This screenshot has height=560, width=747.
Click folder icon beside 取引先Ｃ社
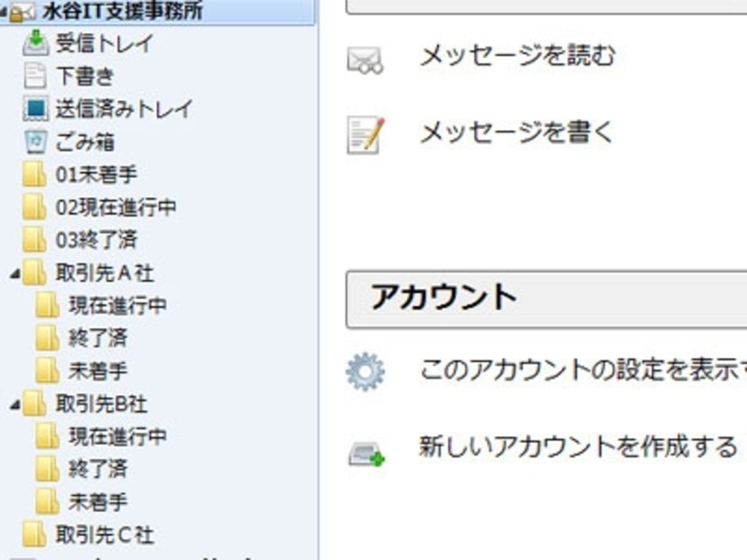coord(34,534)
